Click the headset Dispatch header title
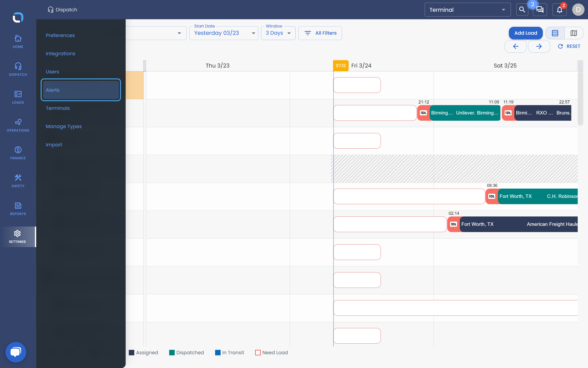This screenshot has width=588, height=368. click(x=62, y=10)
